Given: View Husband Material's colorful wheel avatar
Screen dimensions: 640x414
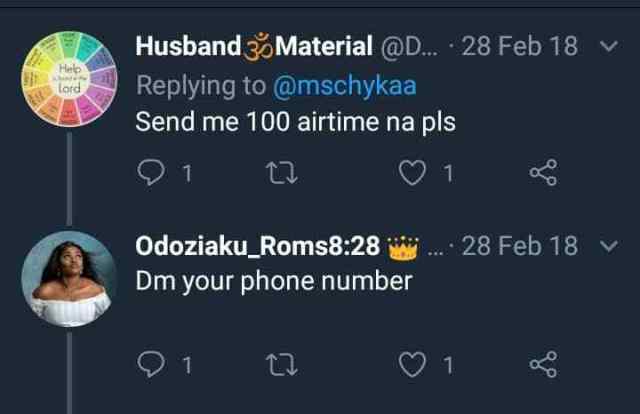Looking at the screenshot, I should tap(69, 80).
